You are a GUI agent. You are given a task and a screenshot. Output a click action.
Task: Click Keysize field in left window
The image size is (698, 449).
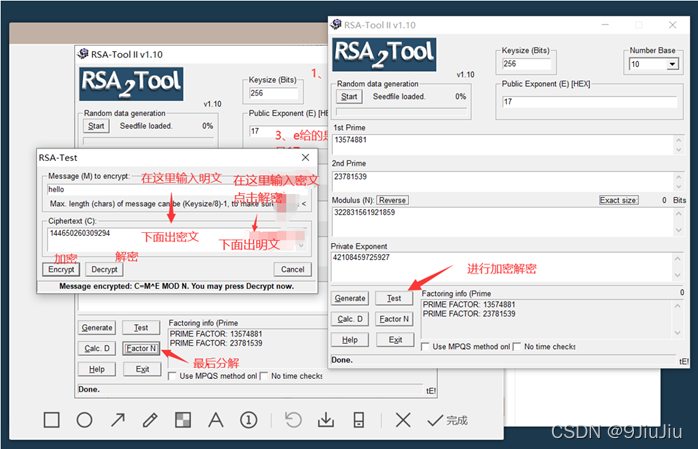click(x=273, y=93)
